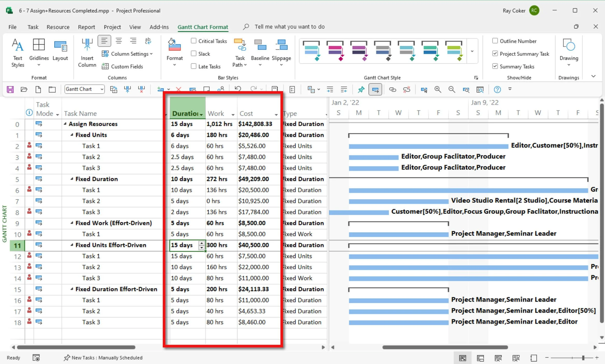
Task: Click the Undo icon in toolbar
Action: tap(238, 89)
